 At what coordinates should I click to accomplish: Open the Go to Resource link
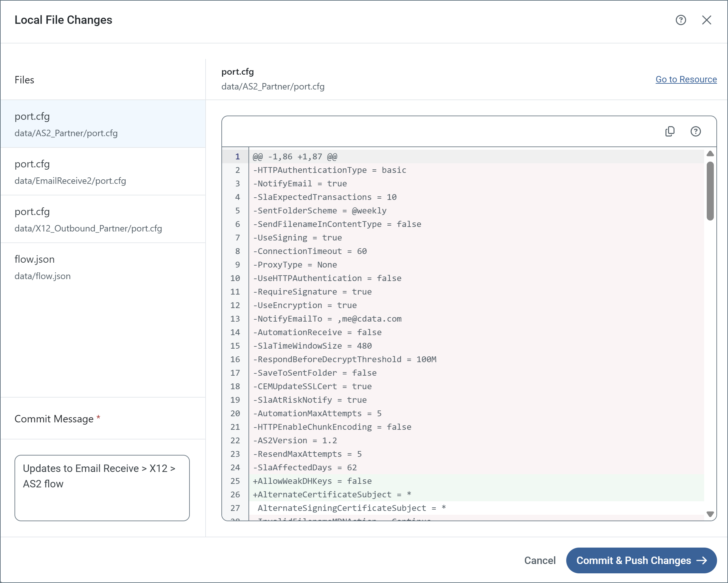click(x=686, y=79)
